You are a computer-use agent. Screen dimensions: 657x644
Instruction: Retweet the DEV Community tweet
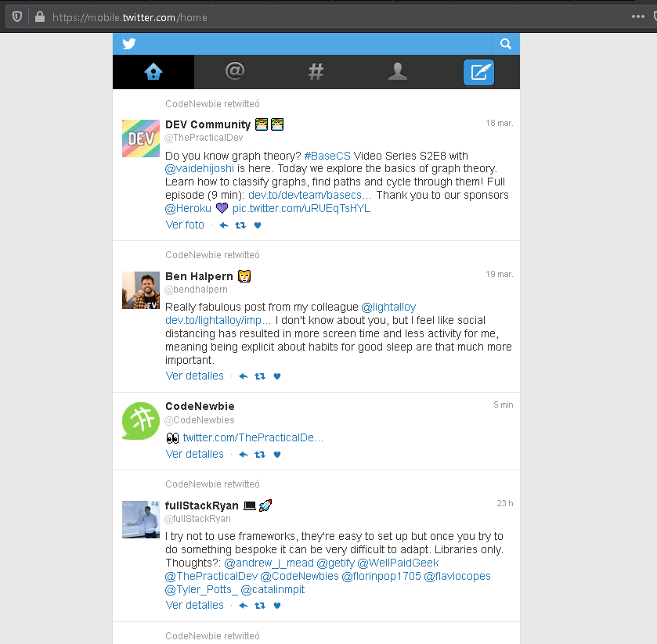pyautogui.click(x=240, y=225)
